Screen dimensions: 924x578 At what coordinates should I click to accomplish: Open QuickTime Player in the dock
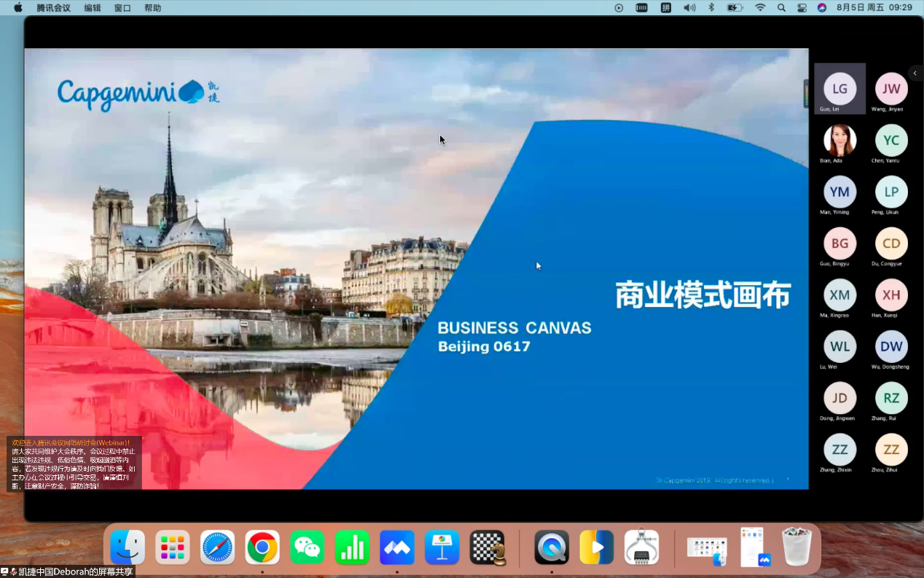click(x=552, y=547)
